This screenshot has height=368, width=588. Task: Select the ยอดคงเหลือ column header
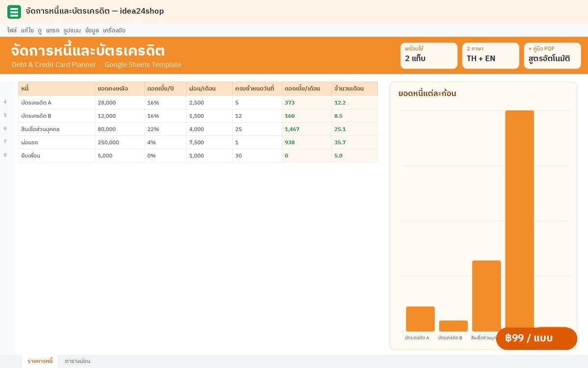point(120,89)
